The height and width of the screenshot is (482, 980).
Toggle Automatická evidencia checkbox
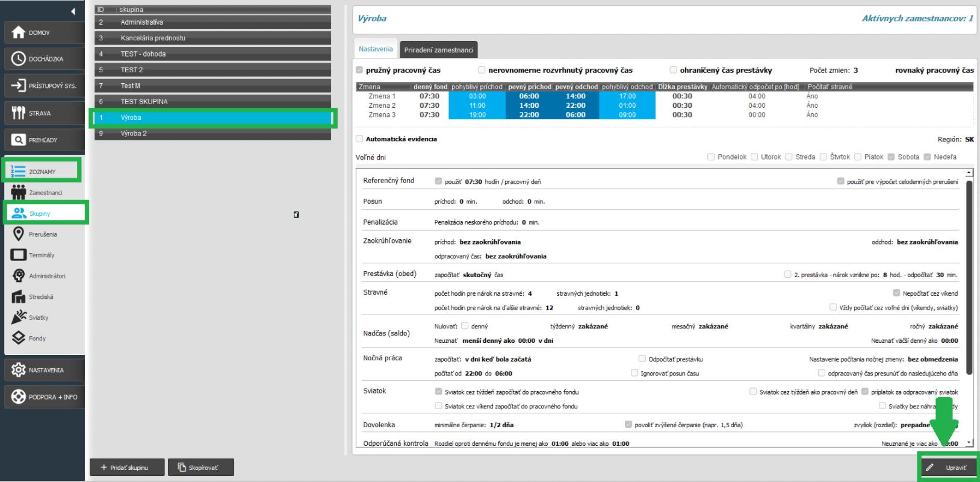click(x=359, y=139)
